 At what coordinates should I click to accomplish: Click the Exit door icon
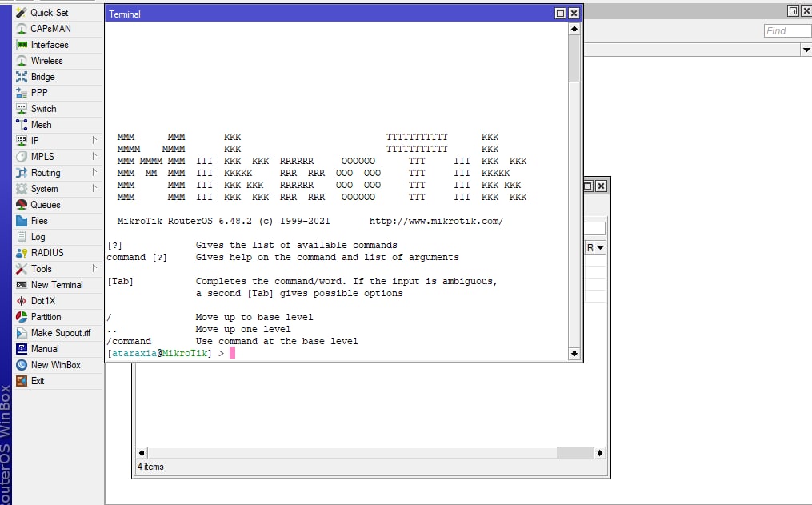pos(22,381)
